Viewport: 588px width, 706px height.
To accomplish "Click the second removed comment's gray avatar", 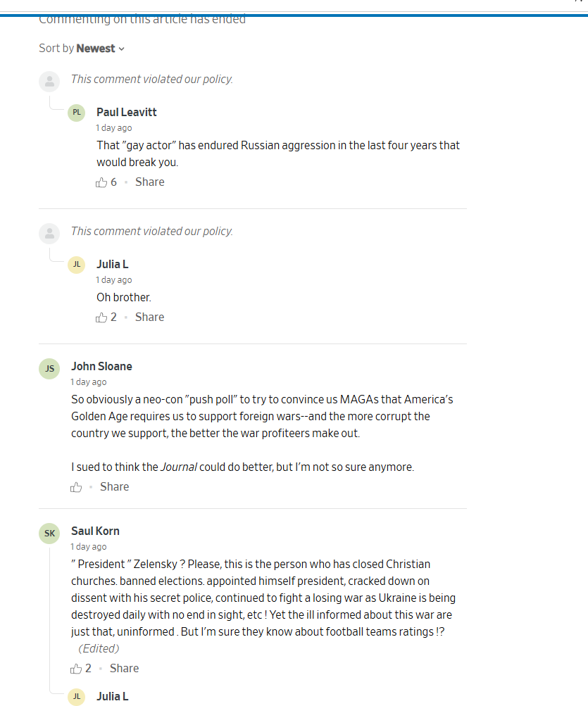I will click(49, 234).
